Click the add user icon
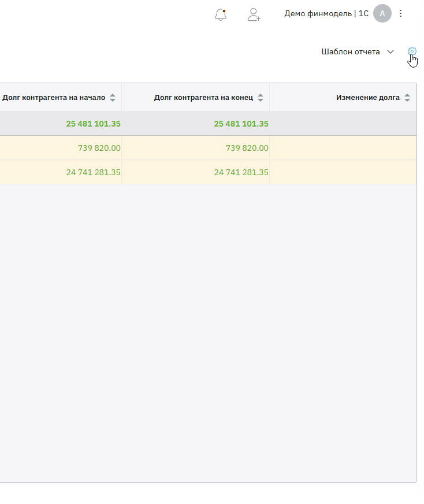This screenshot has height=504, width=424. tap(254, 14)
